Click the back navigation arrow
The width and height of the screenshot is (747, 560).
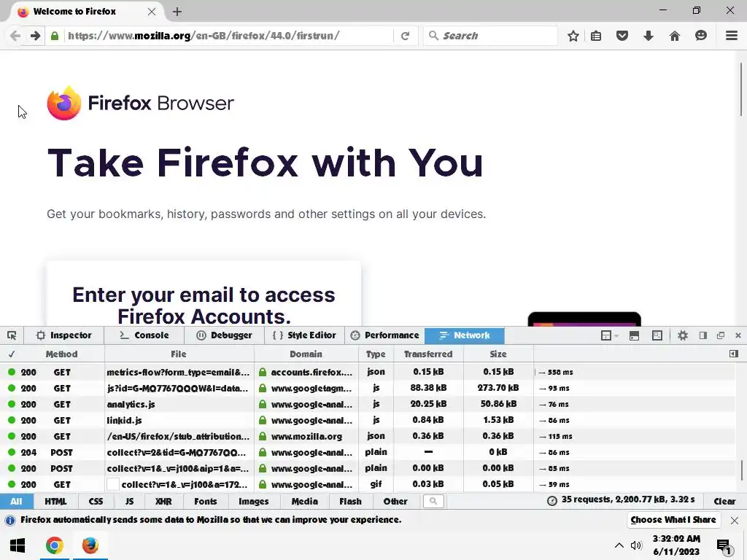tap(15, 36)
